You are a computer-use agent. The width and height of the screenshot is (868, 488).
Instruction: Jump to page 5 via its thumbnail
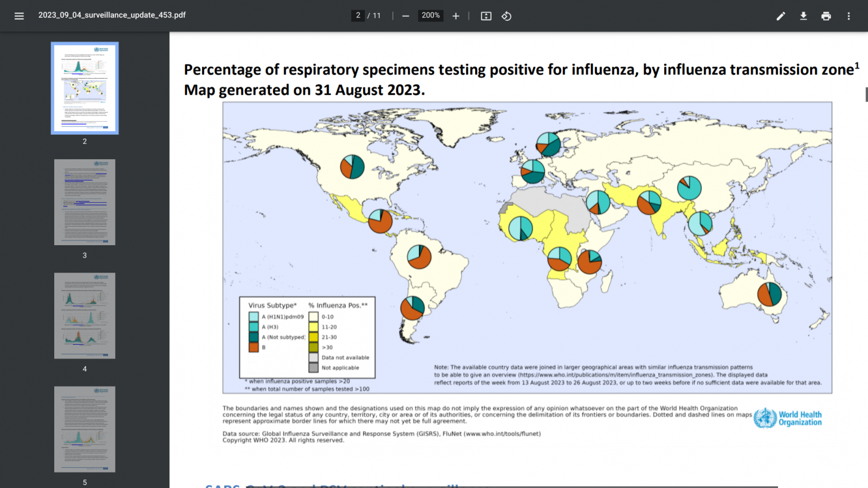(x=84, y=429)
